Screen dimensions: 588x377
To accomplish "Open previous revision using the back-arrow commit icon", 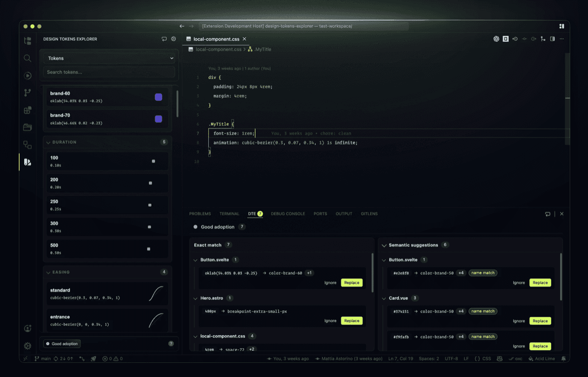I will click(515, 39).
